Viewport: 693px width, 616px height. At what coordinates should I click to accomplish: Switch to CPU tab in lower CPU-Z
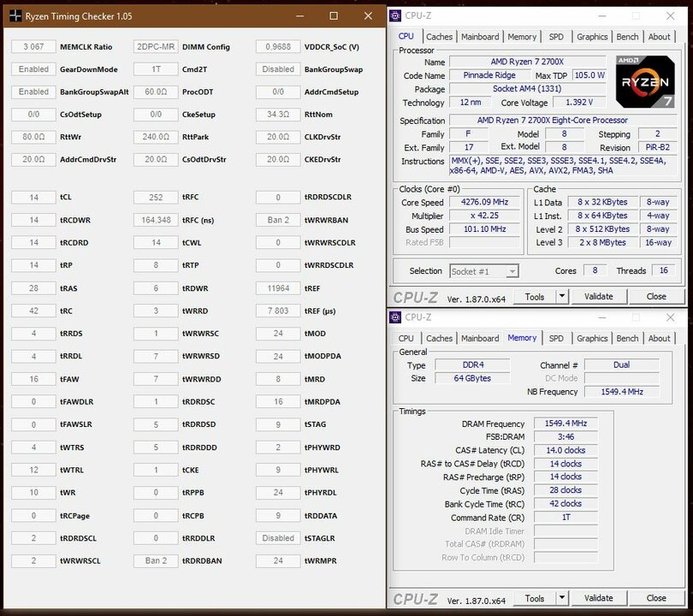[x=406, y=339]
